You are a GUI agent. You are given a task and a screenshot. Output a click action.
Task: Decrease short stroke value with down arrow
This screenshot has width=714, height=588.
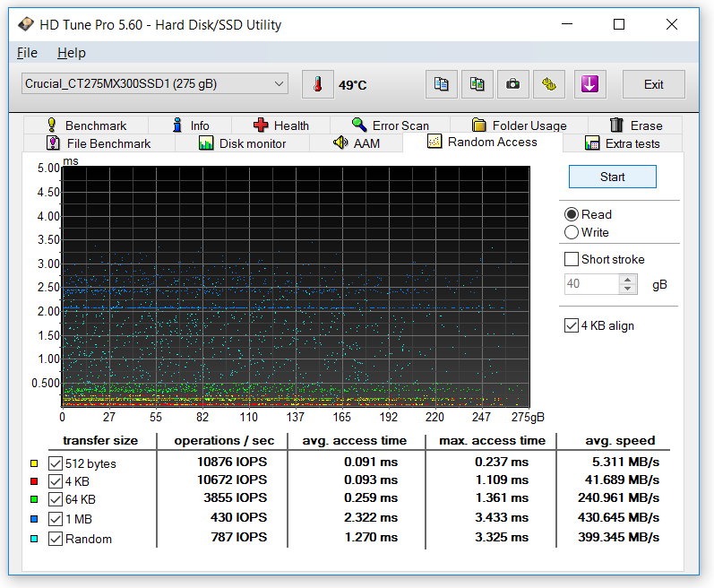pos(627,289)
